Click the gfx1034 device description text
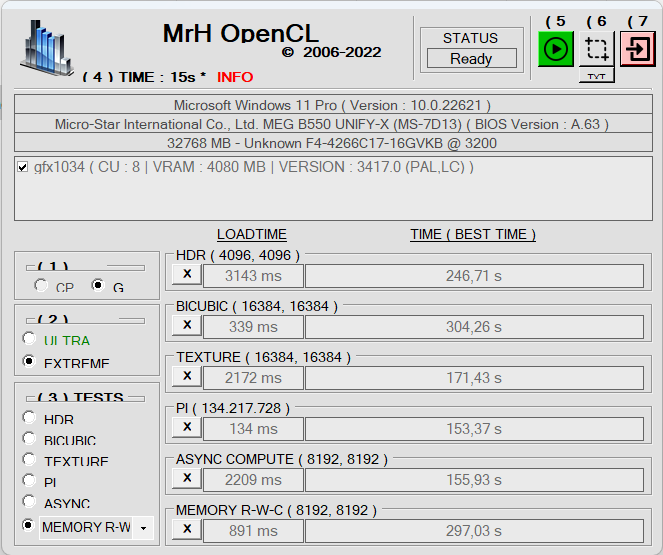Viewport: 663px width, 555px height. (254, 167)
